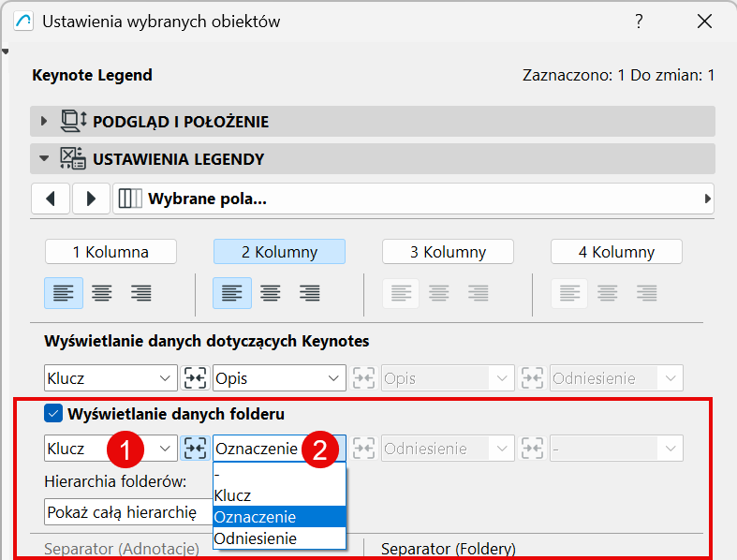This screenshot has height=560, width=737.
Task: Toggle merge icon between Keynotes Klucz and Opis
Action: (195, 378)
